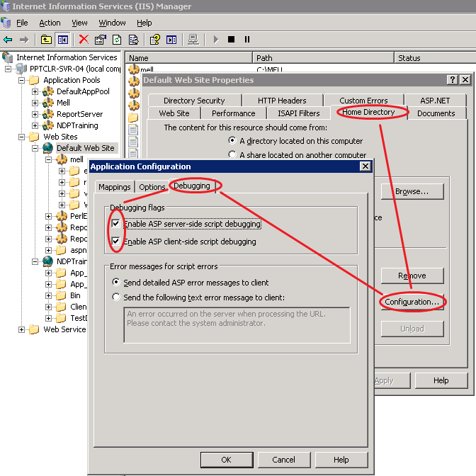The height and width of the screenshot is (476, 476).
Task: Toggle Enable ASP client-side script debugging checkbox
Action: click(115, 242)
